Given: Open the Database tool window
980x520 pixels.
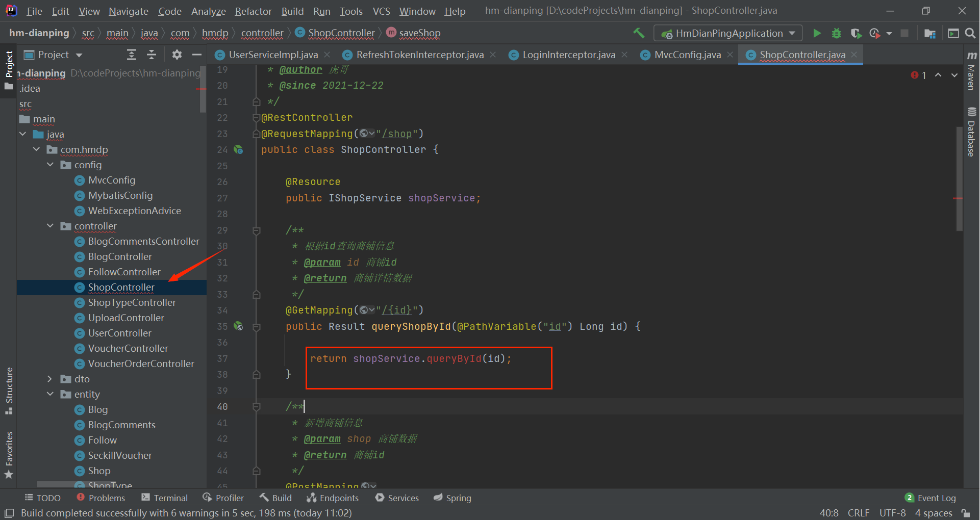Looking at the screenshot, I should coord(972,132).
